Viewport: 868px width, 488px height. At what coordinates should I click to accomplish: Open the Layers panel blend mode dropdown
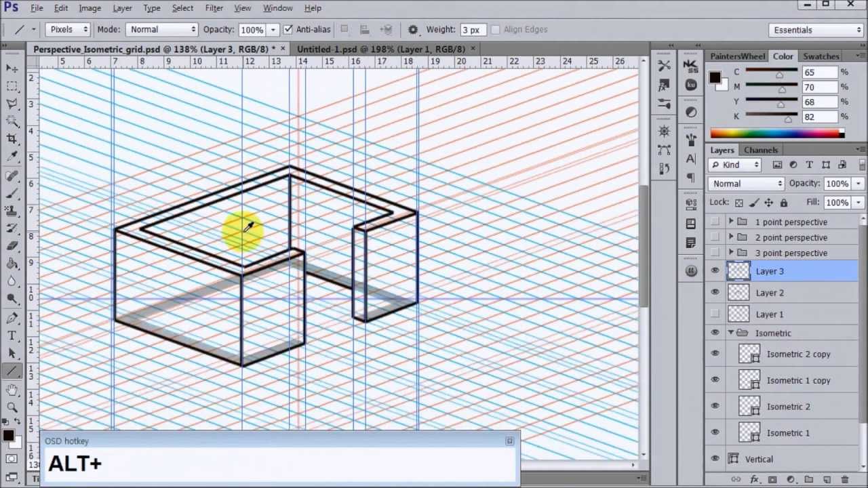(746, 184)
